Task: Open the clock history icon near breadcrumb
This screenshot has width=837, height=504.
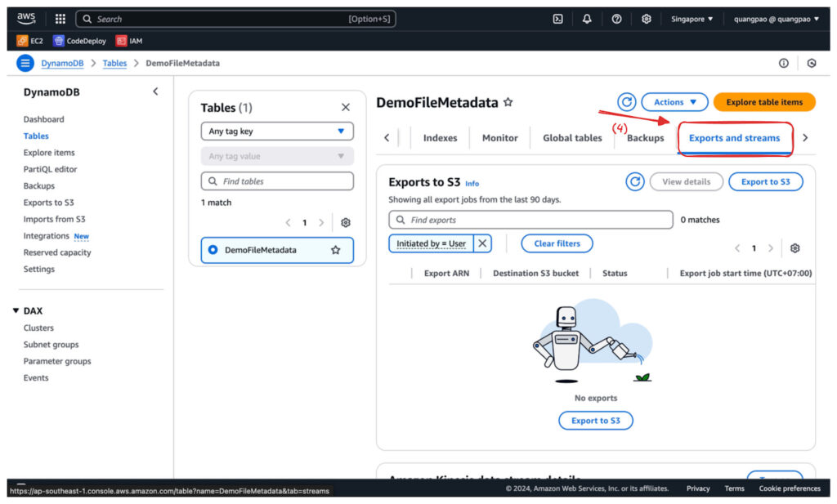Action: pyautogui.click(x=812, y=63)
